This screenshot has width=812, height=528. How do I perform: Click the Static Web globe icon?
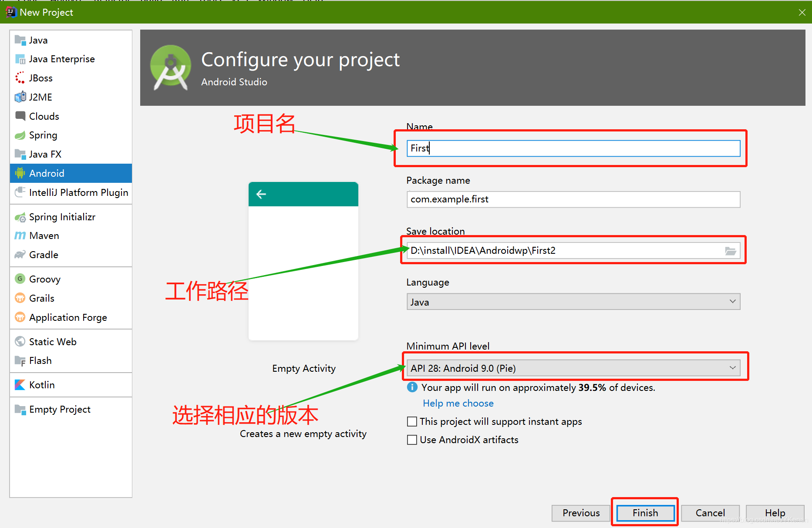tap(20, 341)
